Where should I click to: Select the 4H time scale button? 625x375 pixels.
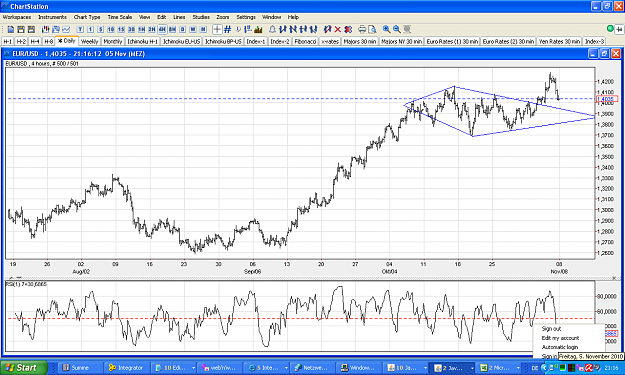pos(162,29)
